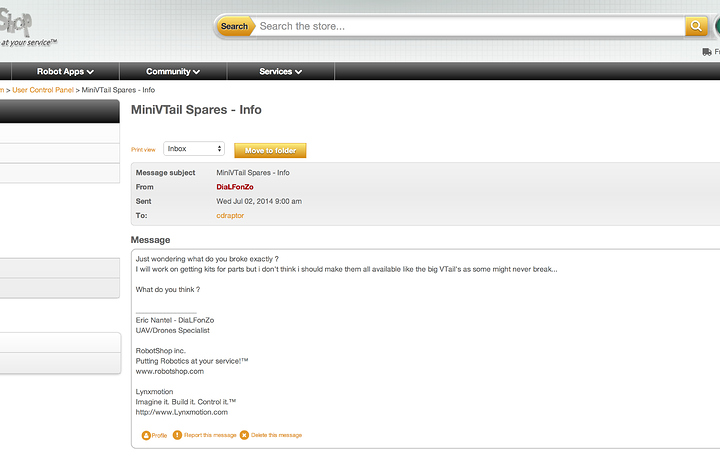The height and width of the screenshot is (460, 720).
Task: Click the Profile person icon
Action: (146, 435)
